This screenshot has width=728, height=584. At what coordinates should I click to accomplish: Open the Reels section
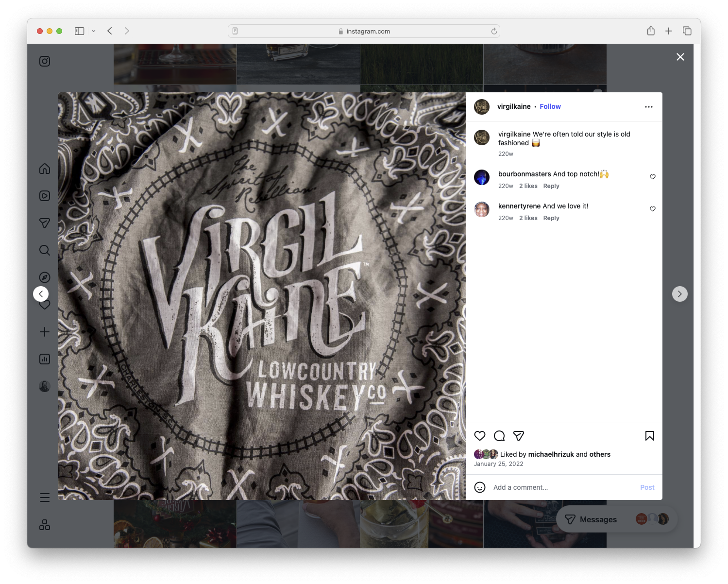(x=44, y=196)
